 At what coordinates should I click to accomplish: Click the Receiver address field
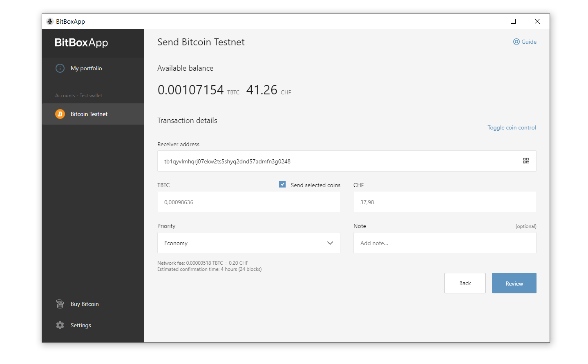tap(347, 161)
